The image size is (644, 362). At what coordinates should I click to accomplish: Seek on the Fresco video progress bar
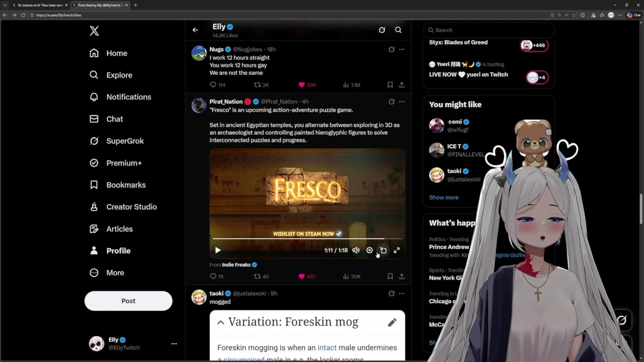(x=307, y=238)
